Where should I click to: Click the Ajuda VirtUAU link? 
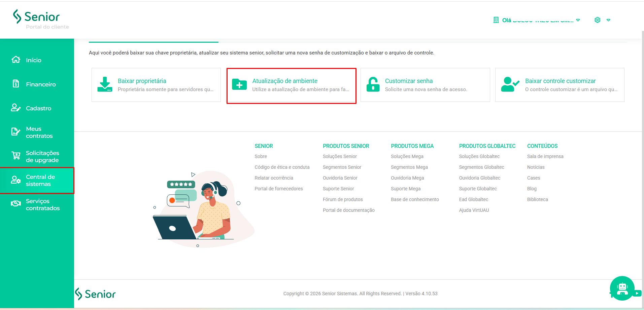tap(474, 210)
